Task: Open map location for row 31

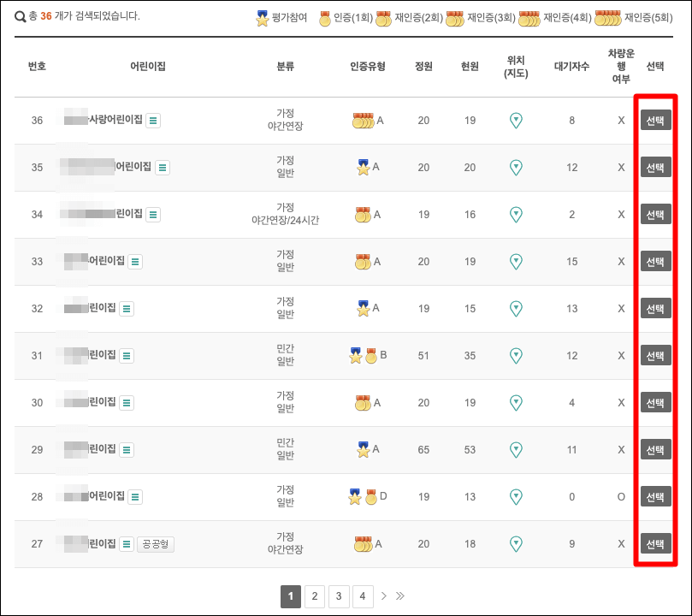Action: [x=516, y=356]
